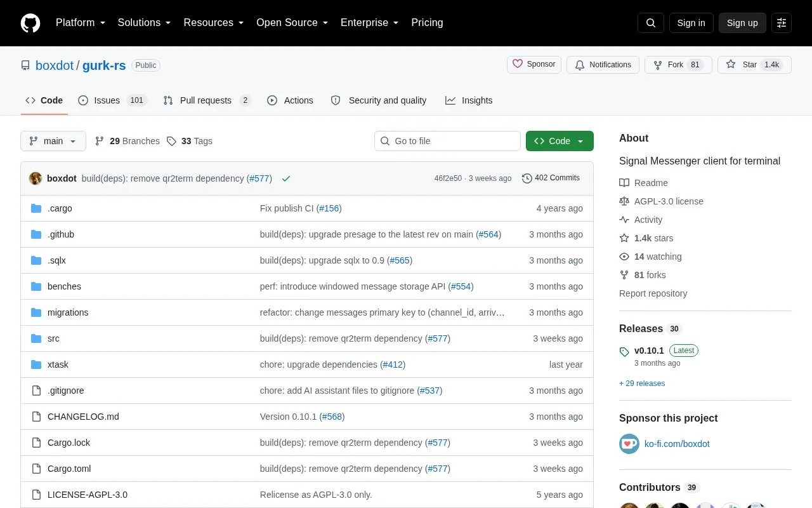This screenshot has height=508, width=812.
Task: Expand the Open Source menu
Action: pos(292,23)
